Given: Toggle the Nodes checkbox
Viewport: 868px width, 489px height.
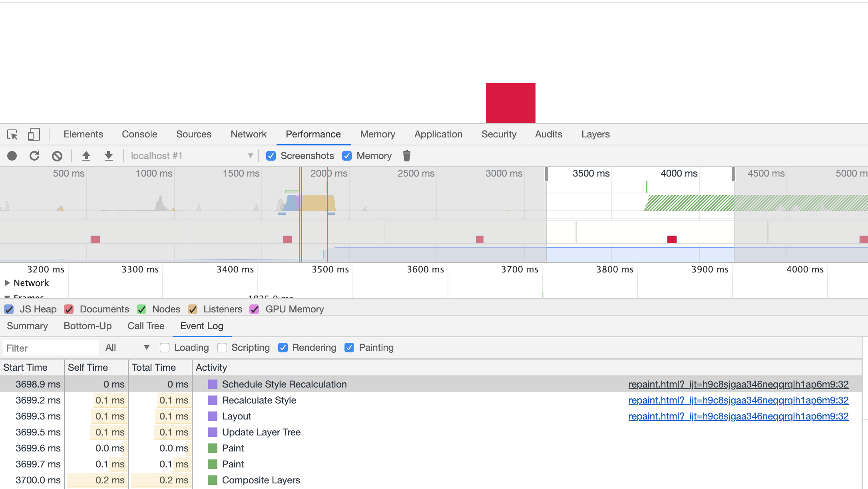Looking at the screenshot, I should pos(141,309).
